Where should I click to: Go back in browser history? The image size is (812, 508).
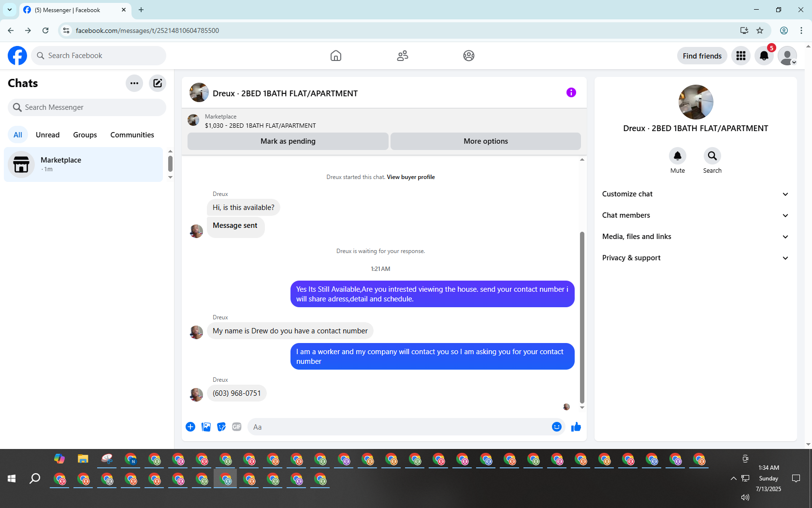11,30
